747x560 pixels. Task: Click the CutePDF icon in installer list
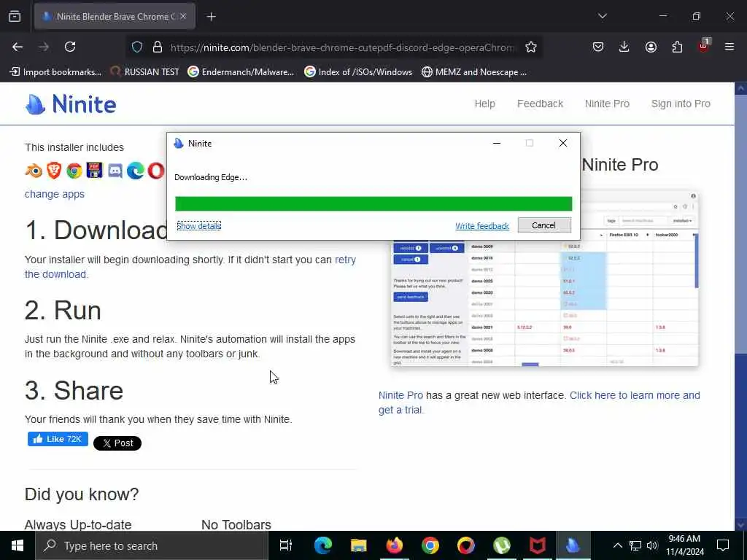pos(94,171)
